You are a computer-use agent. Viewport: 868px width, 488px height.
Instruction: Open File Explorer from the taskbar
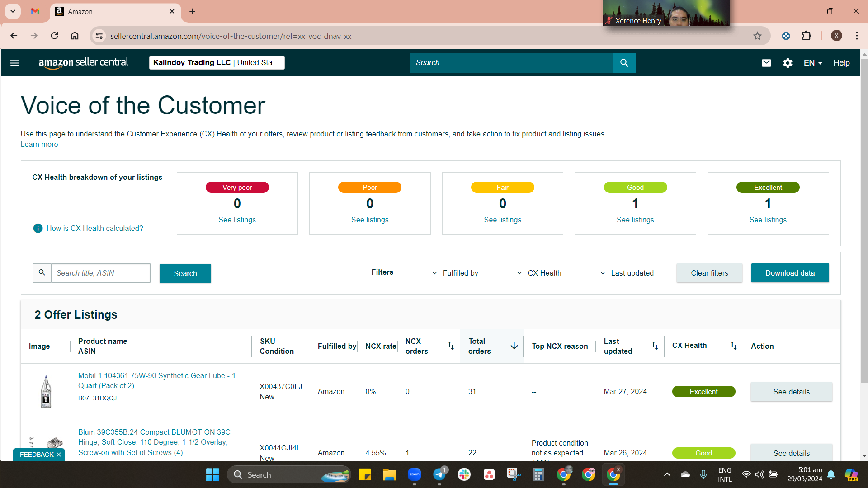coord(390,474)
